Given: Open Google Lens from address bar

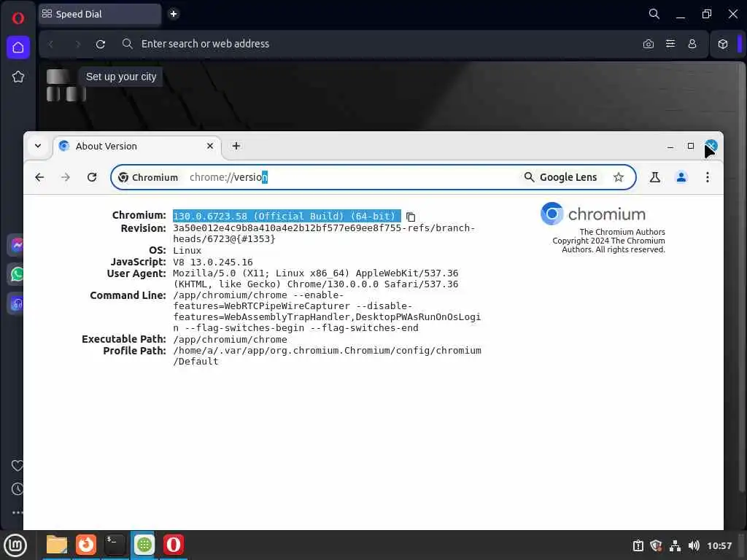Looking at the screenshot, I should click(x=561, y=177).
